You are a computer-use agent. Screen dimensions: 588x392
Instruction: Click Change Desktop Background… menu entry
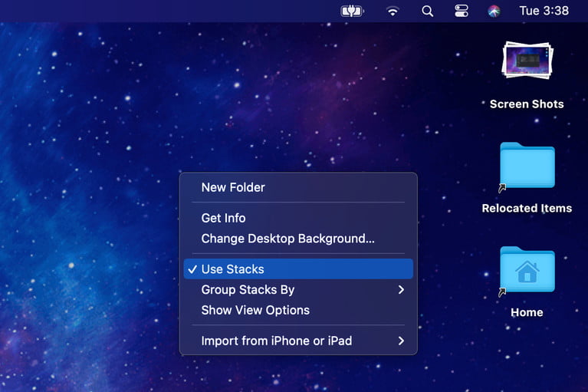point(287,239)
